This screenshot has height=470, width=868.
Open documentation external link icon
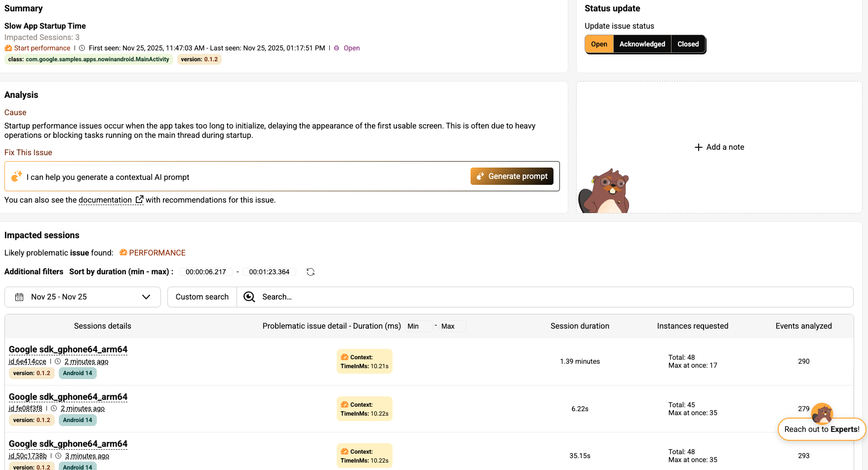(x=139, y=200)
